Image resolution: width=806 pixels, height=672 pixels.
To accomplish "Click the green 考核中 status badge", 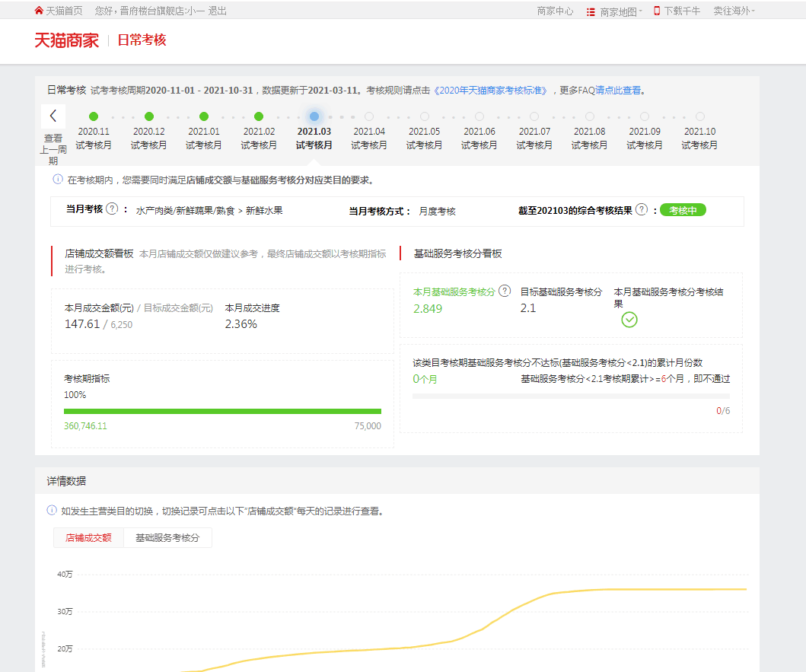I will coord(683,210).
